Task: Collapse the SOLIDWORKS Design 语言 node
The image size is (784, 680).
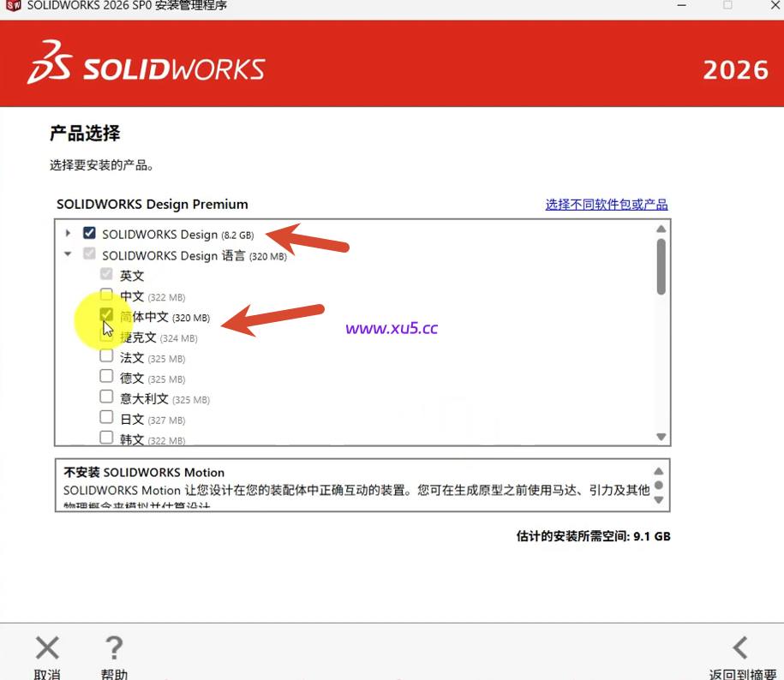Action: click(x=69, y=254)
